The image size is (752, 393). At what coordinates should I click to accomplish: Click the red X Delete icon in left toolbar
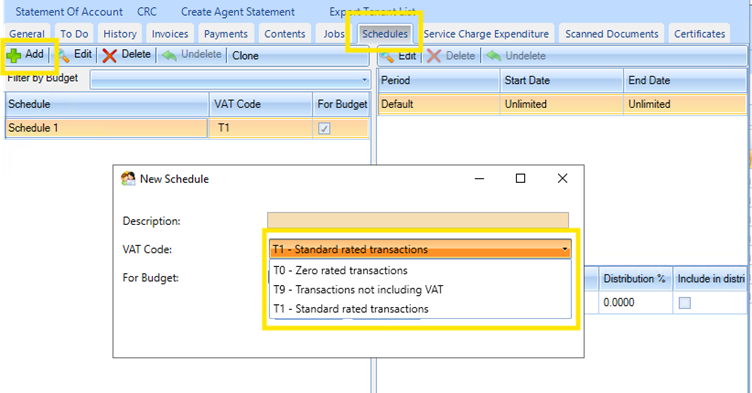[109, 56]
